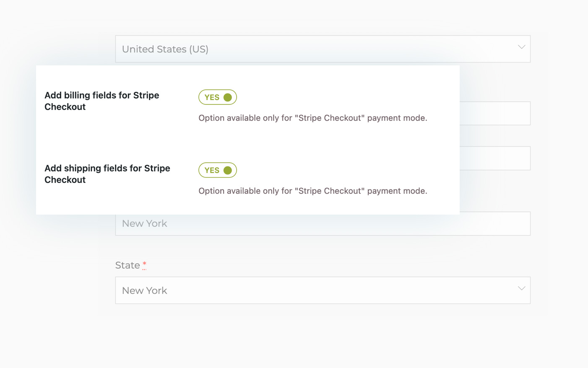
Task: Click the "Add billing fields for Stripe Checkout" label
Action: click(101, 101)
